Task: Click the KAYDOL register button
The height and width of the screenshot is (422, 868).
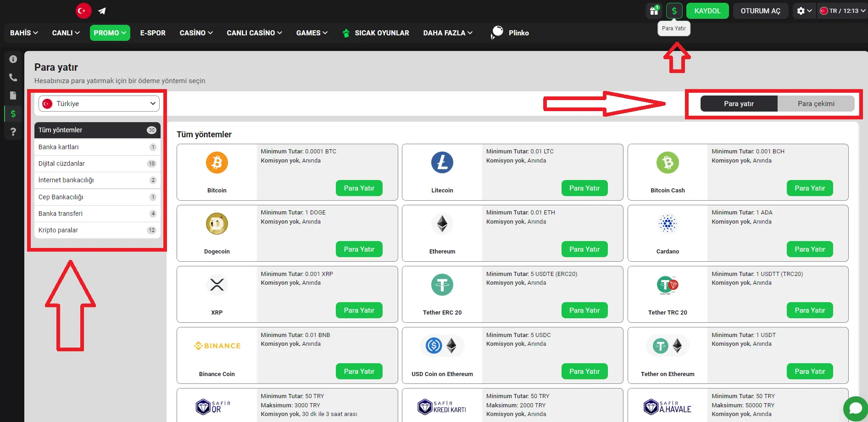Action: (707, 11)
